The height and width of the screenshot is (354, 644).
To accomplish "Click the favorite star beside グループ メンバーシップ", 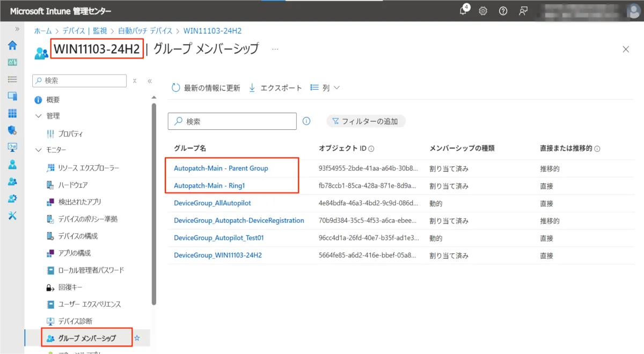I will point(137,338).
